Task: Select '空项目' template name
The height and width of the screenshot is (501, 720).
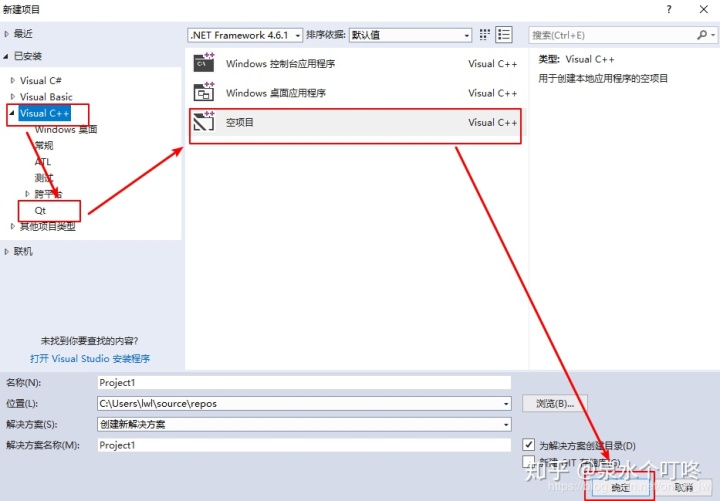Action: tap(239, 122)
